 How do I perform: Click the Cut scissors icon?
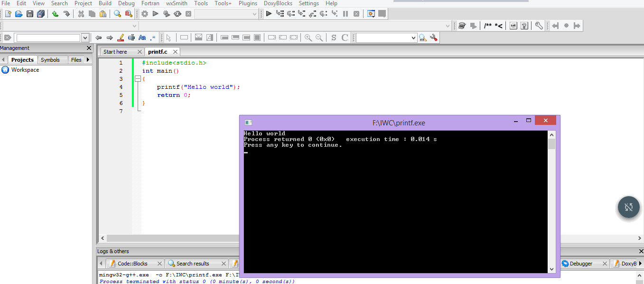pyautogui.click(x=81, y=14)
